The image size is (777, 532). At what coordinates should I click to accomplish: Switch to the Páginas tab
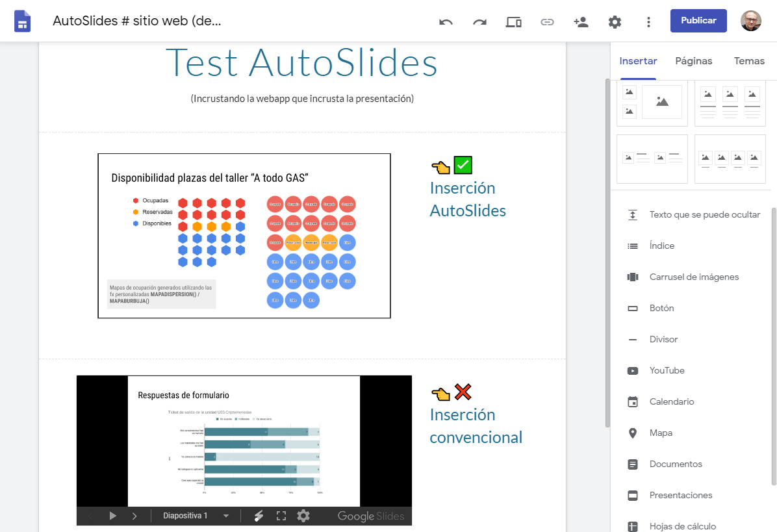(x=693, y=60)
